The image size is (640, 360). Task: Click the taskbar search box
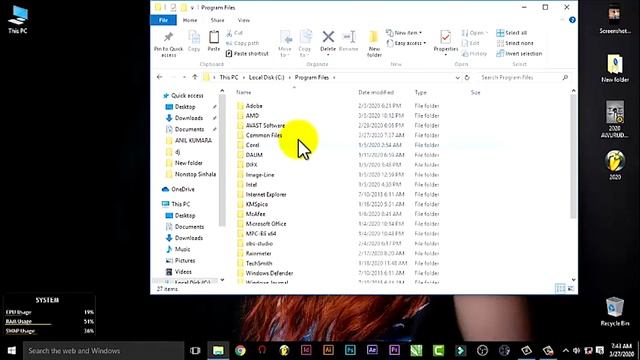[103, 351]
